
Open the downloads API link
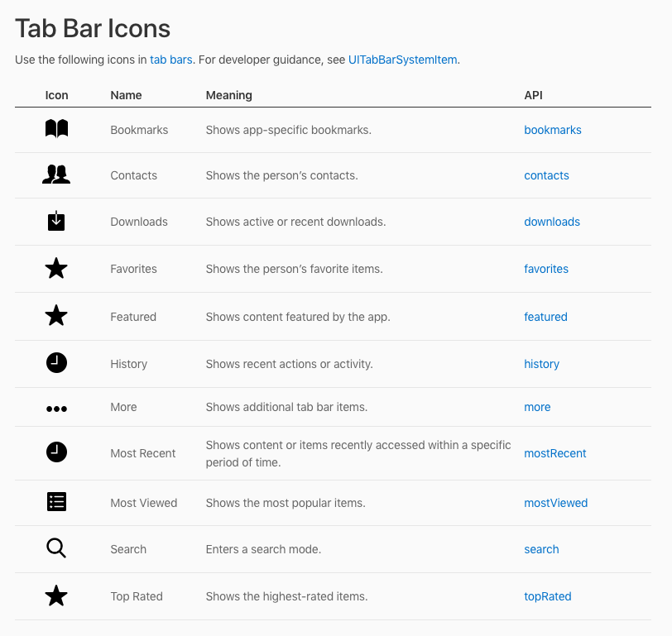pos(552,222)
